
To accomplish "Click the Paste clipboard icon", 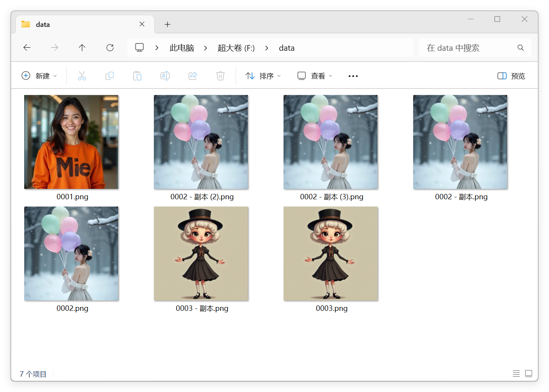I will pos(137,76).
